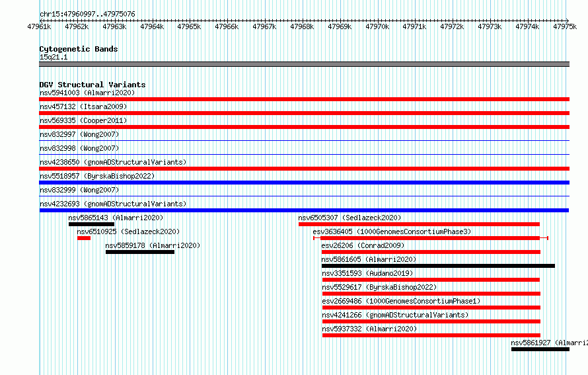Select the red bar under nsv569335
This screenshot has width=588, height=375.
(x=304, y=127)
